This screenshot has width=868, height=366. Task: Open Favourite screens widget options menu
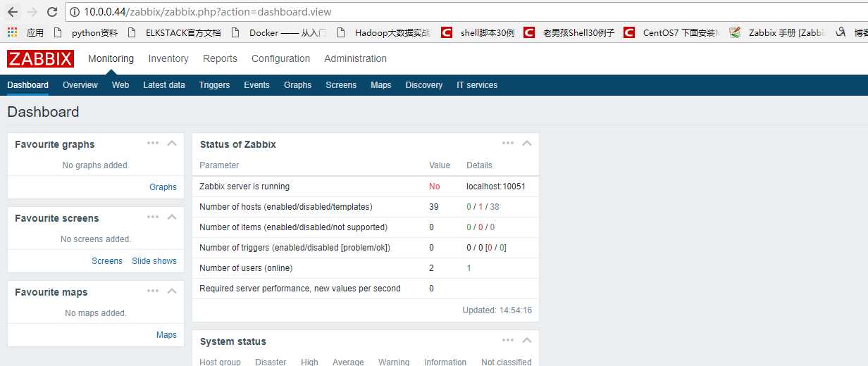click(153, 217)
